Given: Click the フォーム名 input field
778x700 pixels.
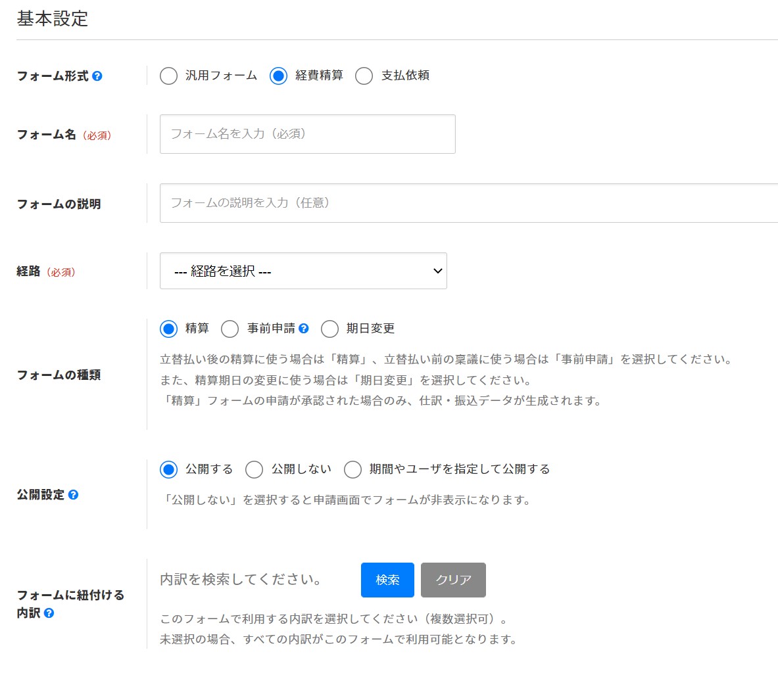Looking at the screenshot, I should pyautogui.click(x=307, y=134).
